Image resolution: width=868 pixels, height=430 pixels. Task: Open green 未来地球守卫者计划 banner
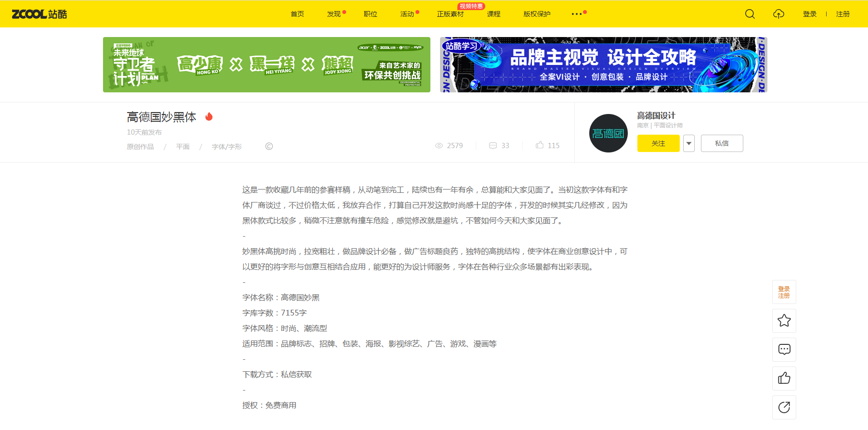click(x=267, y=64)
